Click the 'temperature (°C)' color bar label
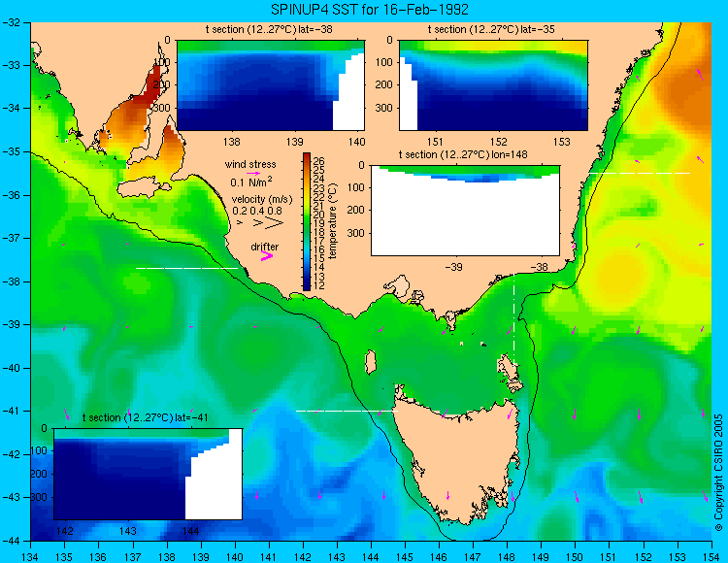The width and height of the screenshot is (728, 563). [332, 221]
